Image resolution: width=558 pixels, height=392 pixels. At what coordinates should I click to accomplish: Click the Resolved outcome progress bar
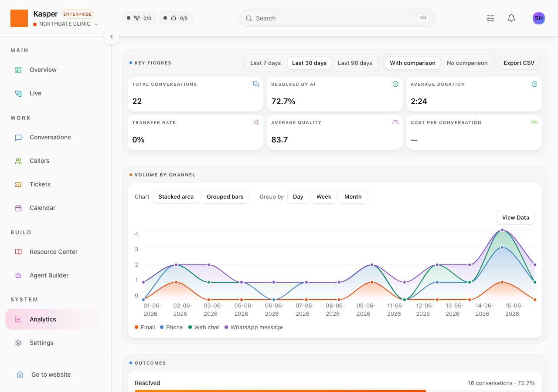335,391
